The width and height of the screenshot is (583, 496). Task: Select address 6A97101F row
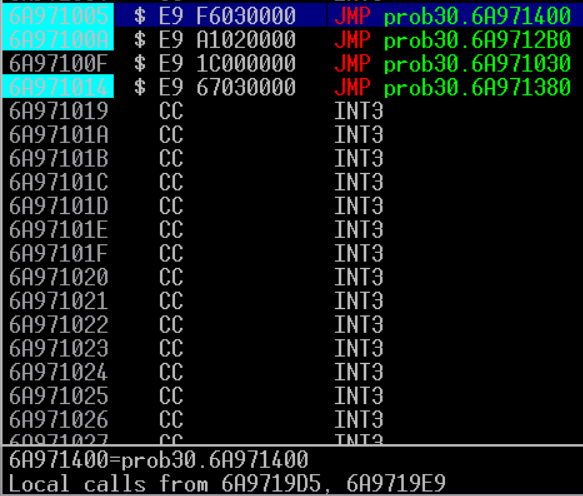[x=58, y=254]
